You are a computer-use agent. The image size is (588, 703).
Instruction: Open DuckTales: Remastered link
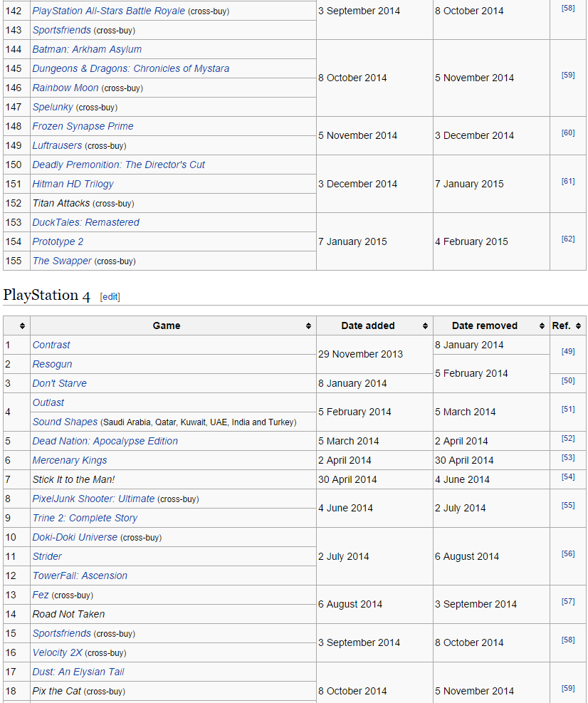tap(85, 222)
